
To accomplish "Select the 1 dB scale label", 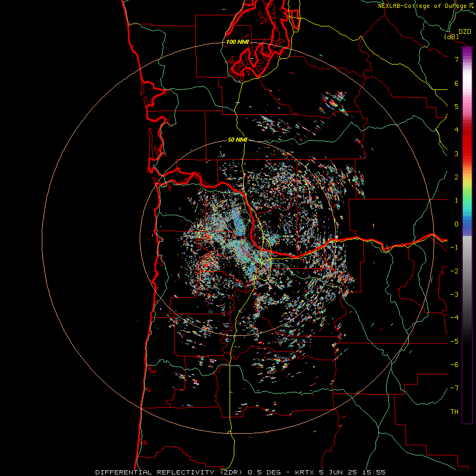I will tap(456, 200).
